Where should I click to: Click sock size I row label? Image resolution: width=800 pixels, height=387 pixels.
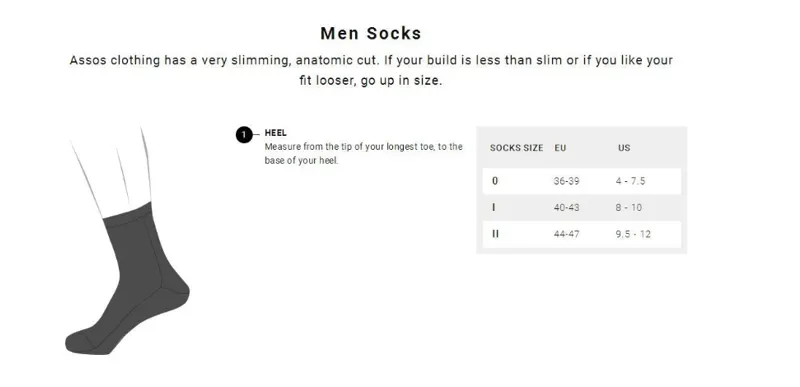coord(493,208)
